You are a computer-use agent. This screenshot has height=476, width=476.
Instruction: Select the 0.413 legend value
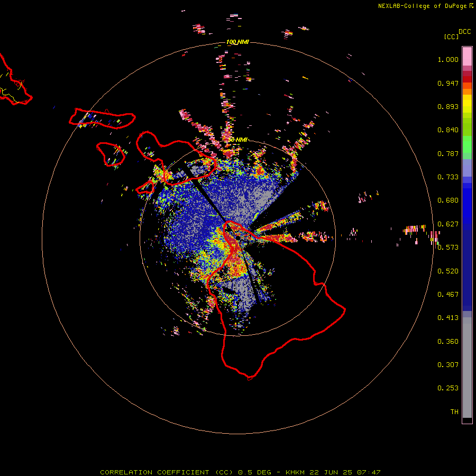448,318
